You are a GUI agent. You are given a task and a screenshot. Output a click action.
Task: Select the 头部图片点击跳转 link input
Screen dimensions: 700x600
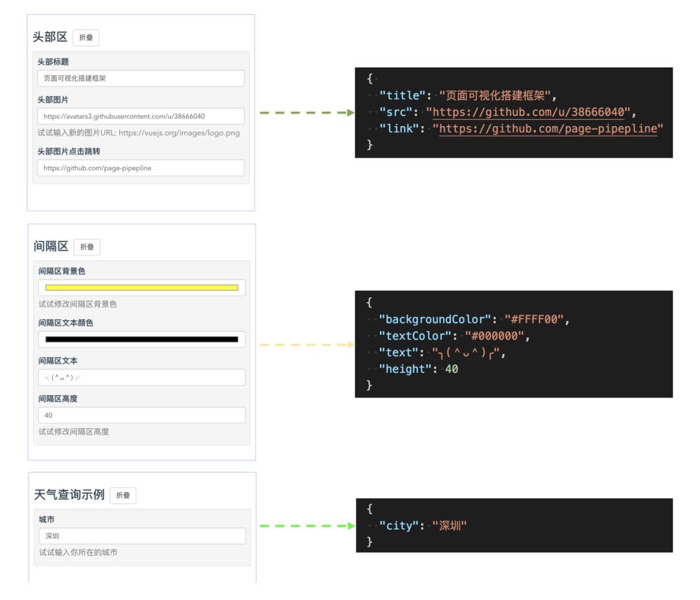pyautogui.click(x=141, y=168)
